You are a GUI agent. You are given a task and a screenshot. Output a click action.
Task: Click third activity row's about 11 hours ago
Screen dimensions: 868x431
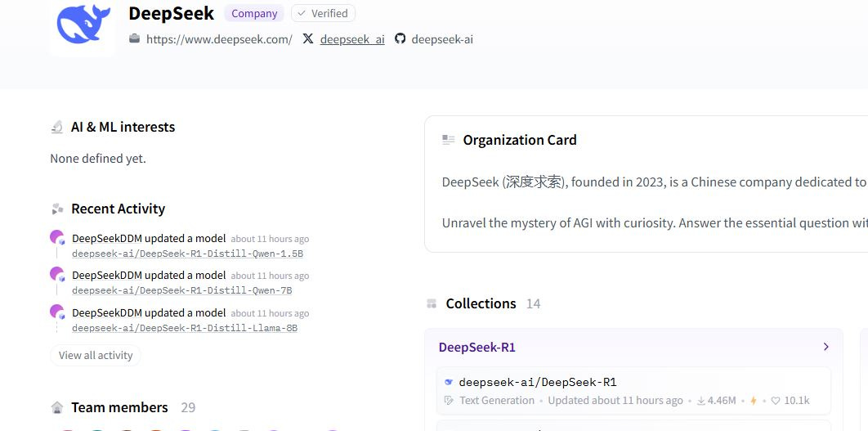pyautogui.click(x=270, y=313)
